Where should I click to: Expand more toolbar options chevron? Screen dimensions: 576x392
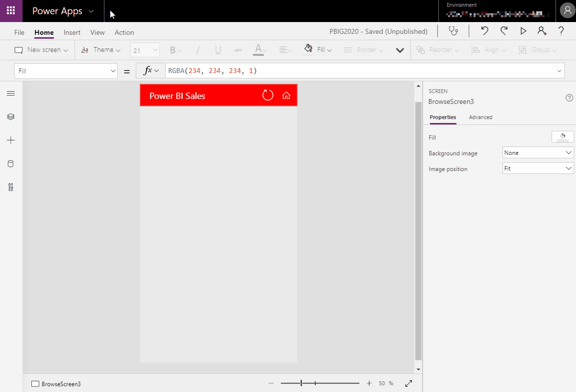400,50
